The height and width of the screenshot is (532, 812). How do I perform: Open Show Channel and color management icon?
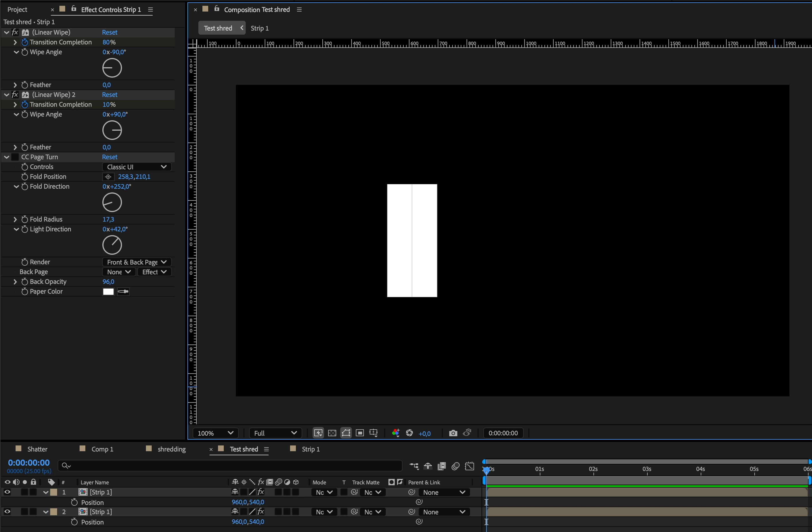coord(395,433)
